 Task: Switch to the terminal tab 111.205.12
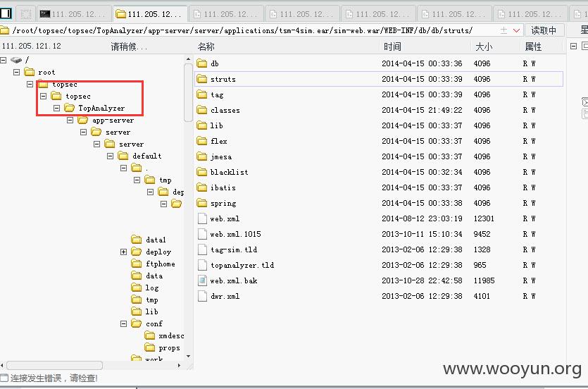[74, 14]
